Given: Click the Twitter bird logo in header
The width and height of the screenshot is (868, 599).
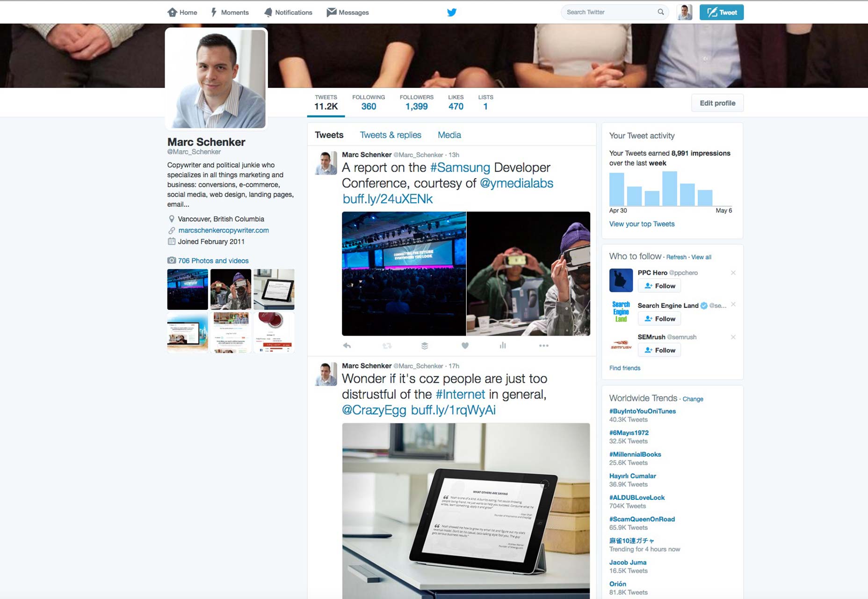Looking at the screenshot, I should click(452, 12).
